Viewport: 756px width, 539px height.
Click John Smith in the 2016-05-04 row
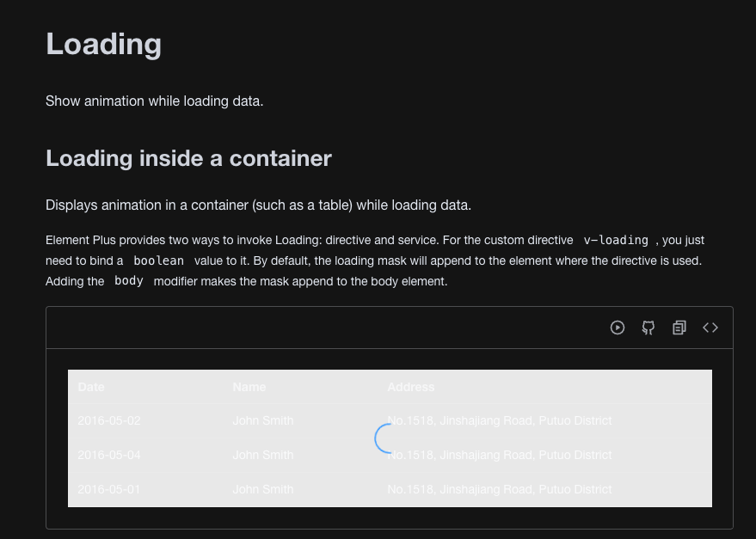[263, 455]
